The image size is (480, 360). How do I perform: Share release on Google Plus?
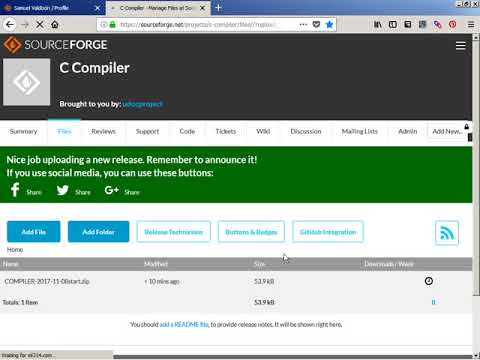pyautogui.click(x=112, y=190)
